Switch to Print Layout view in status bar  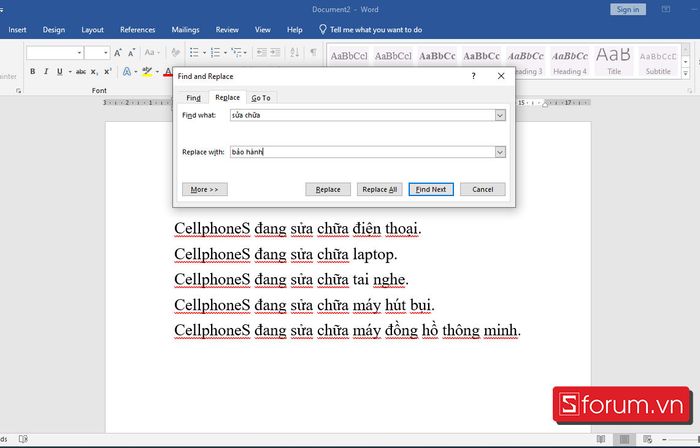click(x=624, y=440)
